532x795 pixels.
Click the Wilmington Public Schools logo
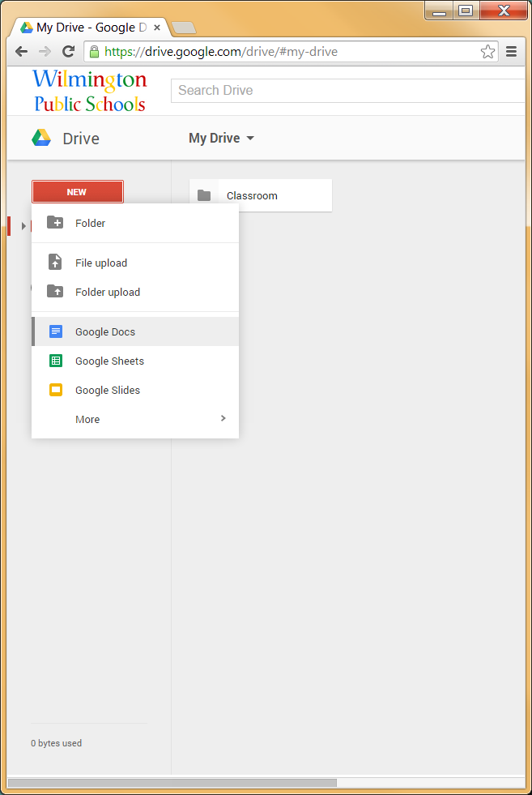tap(90, 91)
